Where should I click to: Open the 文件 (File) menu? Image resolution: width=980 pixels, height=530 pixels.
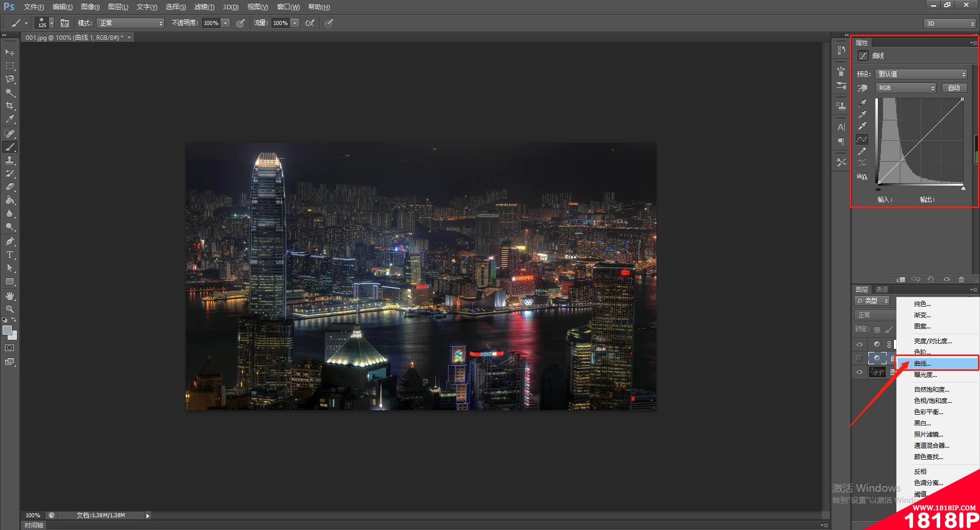click(34, 7)
